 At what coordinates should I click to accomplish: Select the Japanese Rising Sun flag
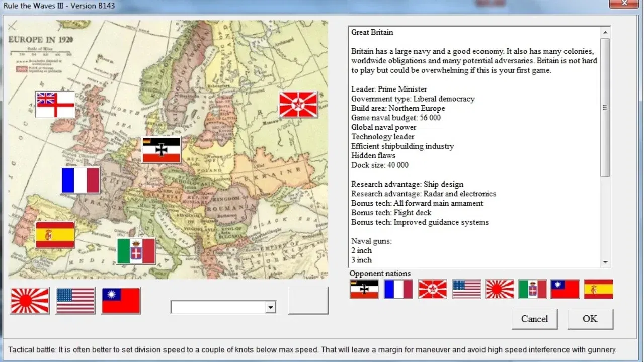(x=29, y=300)
